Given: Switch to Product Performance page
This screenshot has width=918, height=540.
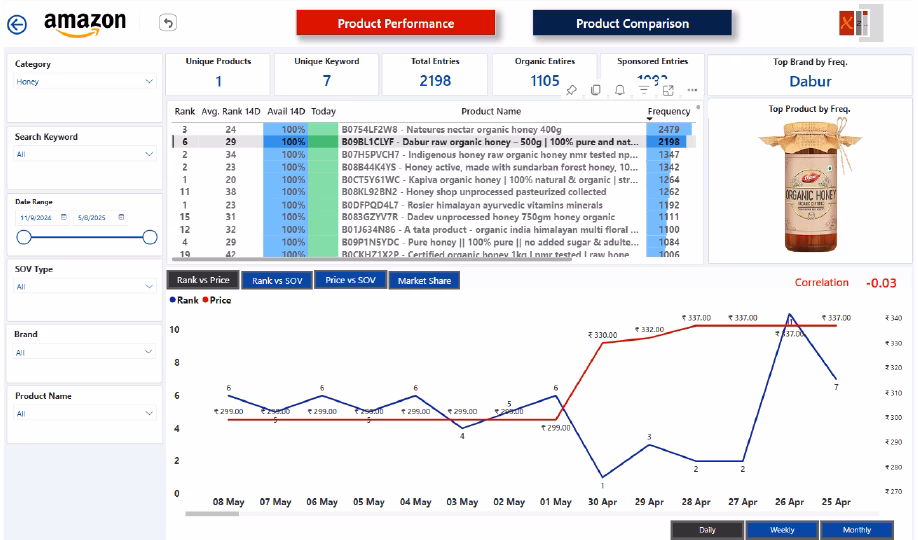Looking at the screenshot, I should pos(396,23).
